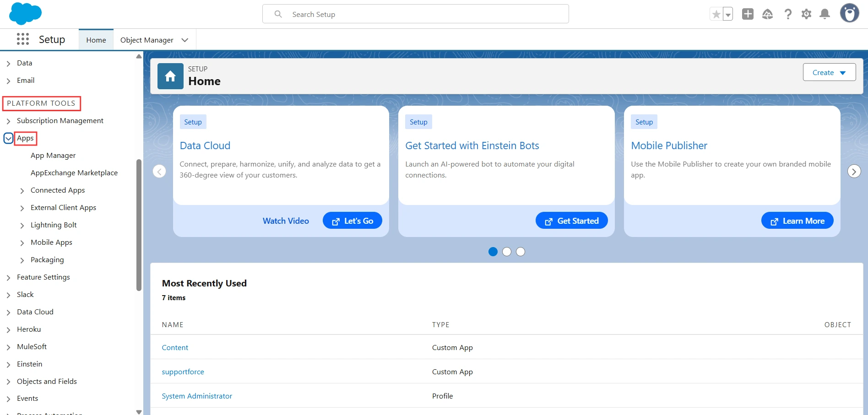Show previous carousel card with left arrow
The height and width of the screenshot is (415, 868).
tap(159, 172)
